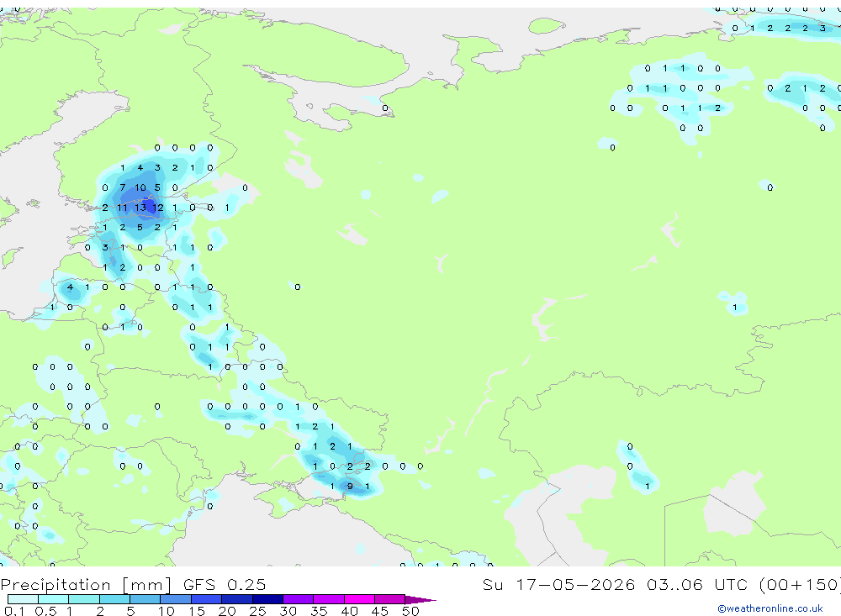The image size is (841, 616).
Task: Click the '9' precipitation value near the Caucasus
Action: click(x=350, y=487)
